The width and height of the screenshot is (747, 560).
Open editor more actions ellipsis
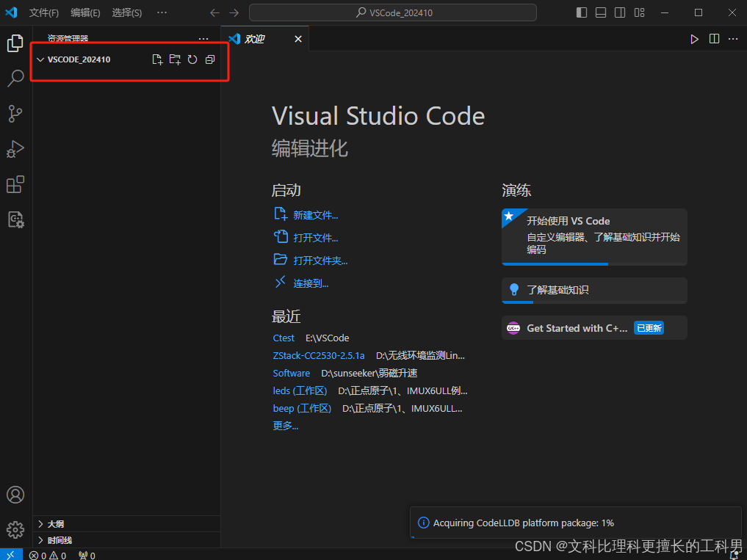(733, 39)
